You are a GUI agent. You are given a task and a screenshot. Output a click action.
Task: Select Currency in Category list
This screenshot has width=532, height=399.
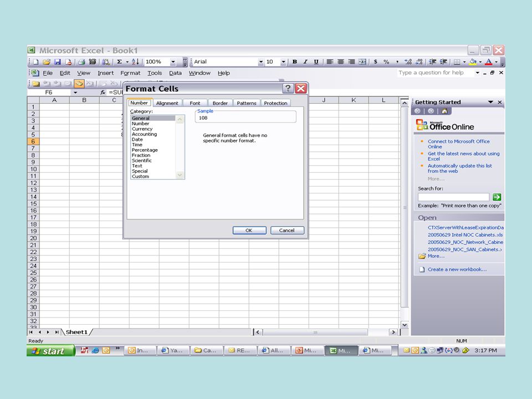[x=142, y=129]
